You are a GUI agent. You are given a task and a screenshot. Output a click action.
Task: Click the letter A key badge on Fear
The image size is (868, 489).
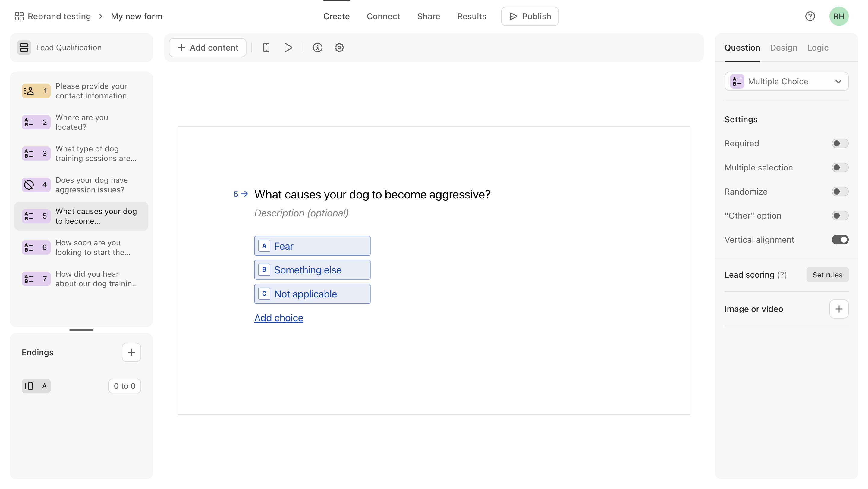point(264,246)
